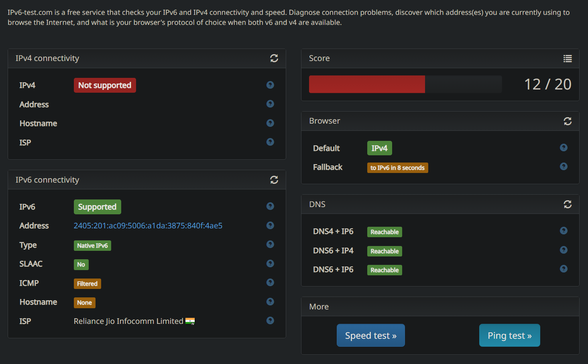The width and height of the screenshot is (588, 364).
Task: Open help icon for DNS6 + IP6 row
Action: tap(564, 268)
